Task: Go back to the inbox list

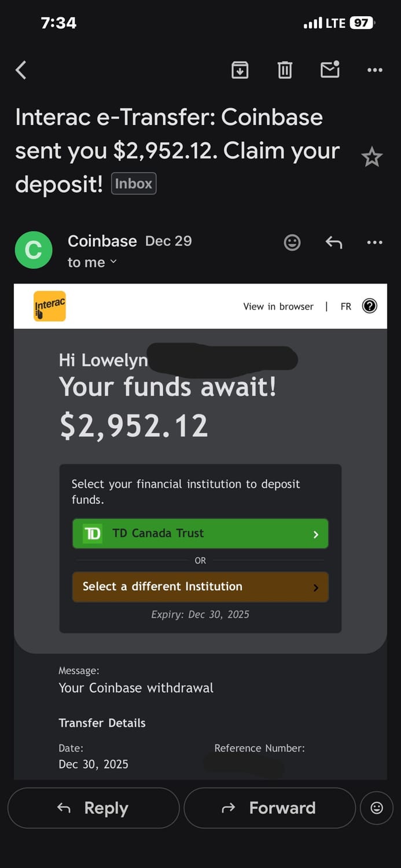Action: (x=21, y=71)
